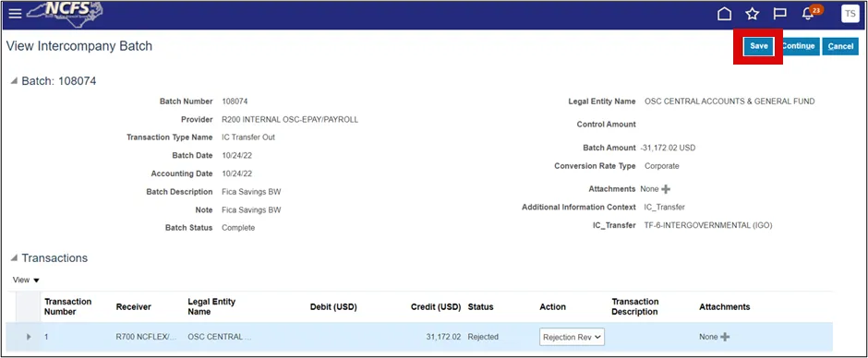Expand transaction row 1 details
The width and height of the screenshot is (868, 358).
[29, 337]
